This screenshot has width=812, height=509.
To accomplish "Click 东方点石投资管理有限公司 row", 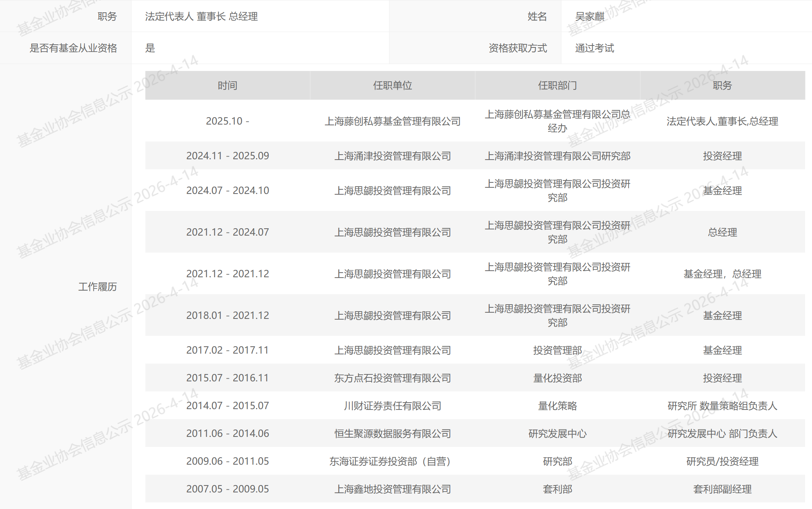I will [393, 378].
